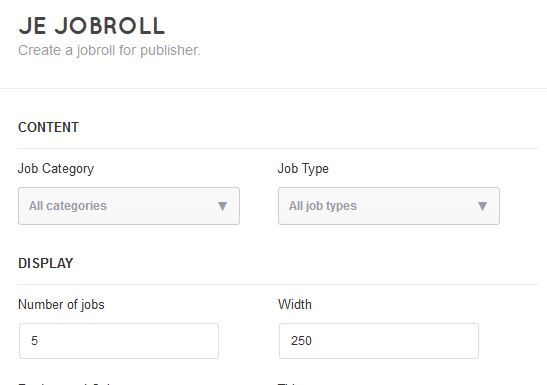Image resolution: width=547 pixels, height=385 pixels.
Task: Click the Job Category label
Action: pyautogui.click(x=56, y=169)
